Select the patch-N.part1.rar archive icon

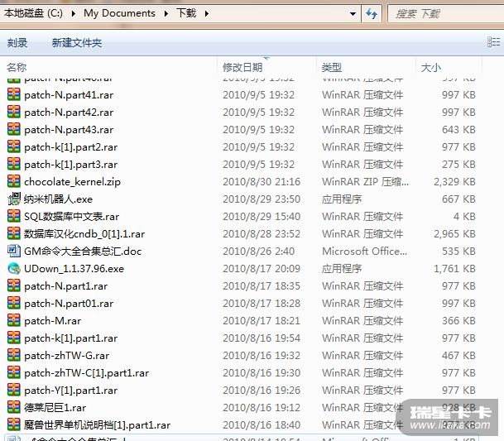[x=14, y=285]
